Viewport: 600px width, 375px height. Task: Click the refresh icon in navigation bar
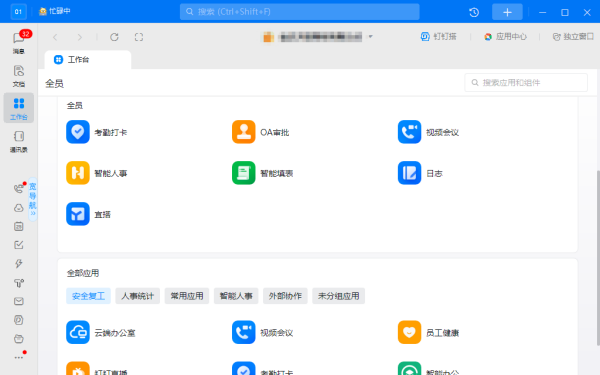(114, 37)
